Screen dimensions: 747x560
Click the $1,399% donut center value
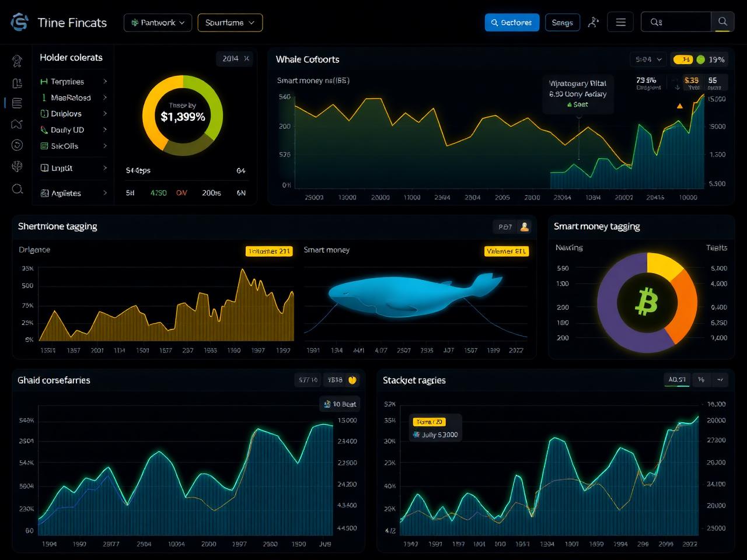pyautogui.click(x=183, y=117)
